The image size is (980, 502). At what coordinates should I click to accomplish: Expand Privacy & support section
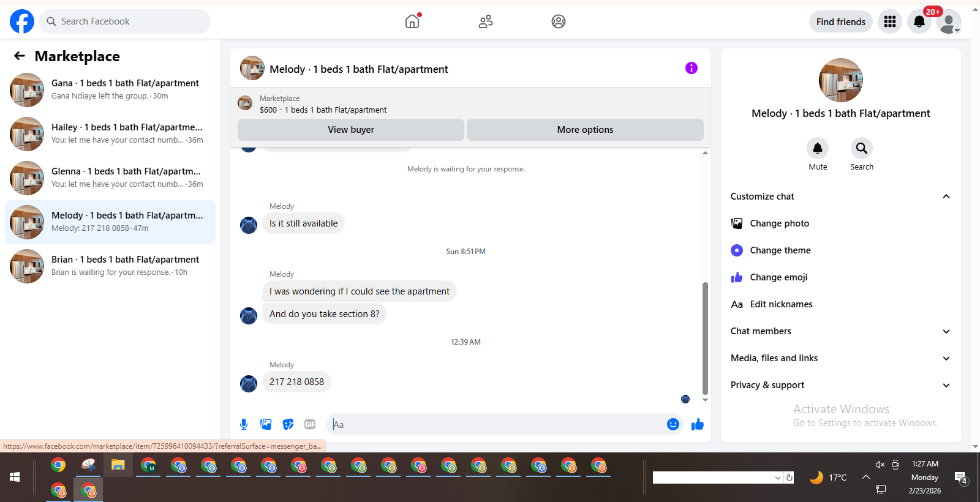tap(841, 385)
